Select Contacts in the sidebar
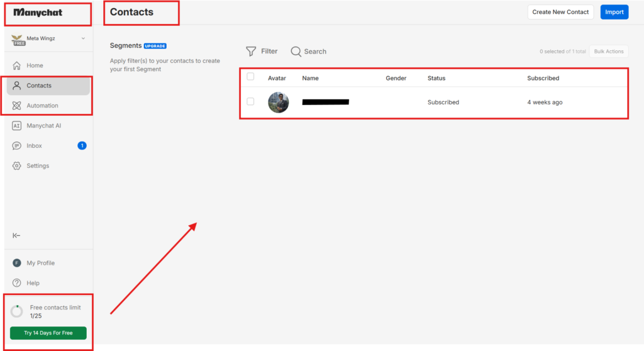Image resolution: width=644 pixels, height=351 pixels. pos(48,86)
